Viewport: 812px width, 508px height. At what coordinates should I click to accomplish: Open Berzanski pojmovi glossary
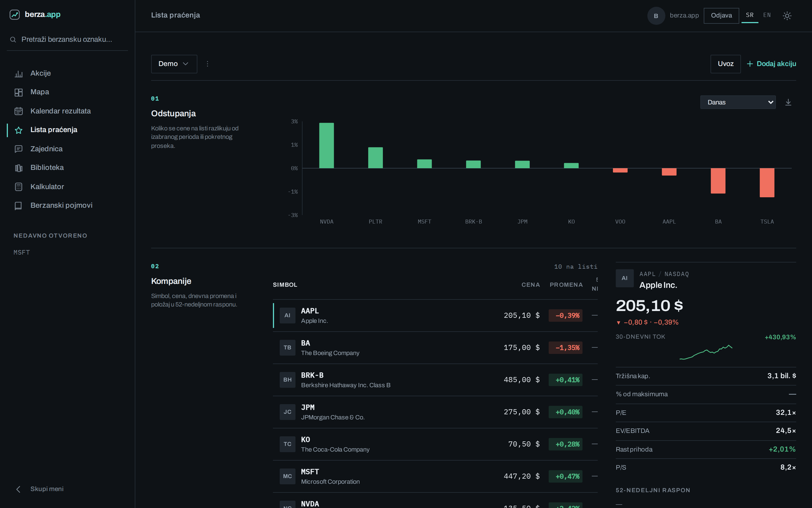(x=61, y=205)
